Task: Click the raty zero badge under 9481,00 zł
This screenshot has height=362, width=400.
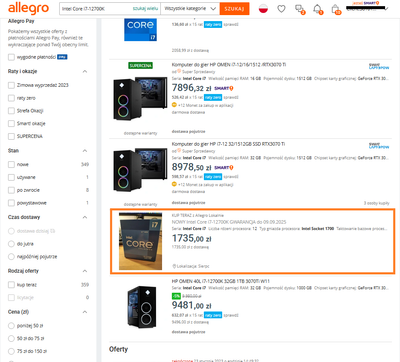Action: tap(213, 315)
